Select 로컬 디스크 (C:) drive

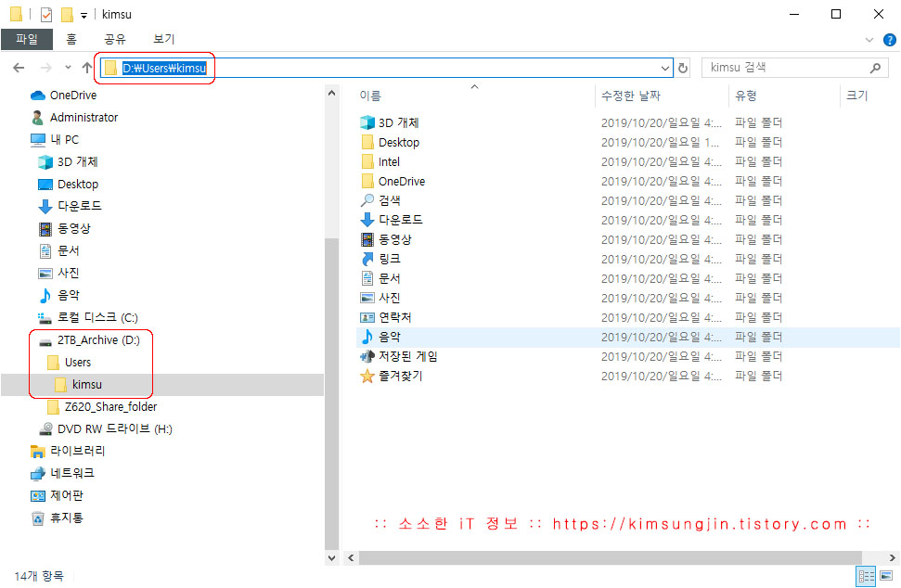(88, 317)
